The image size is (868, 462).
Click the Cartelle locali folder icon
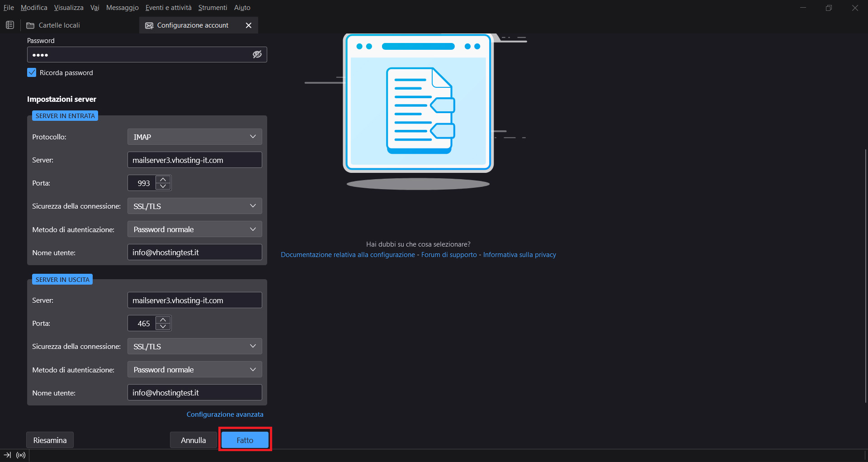(x=30, y=25)
